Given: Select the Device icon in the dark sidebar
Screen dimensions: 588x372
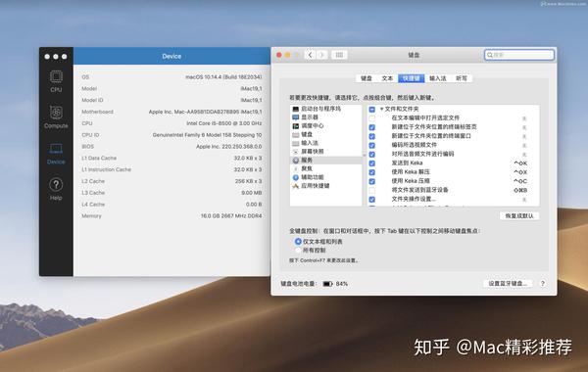Looking at the screenshot, I should [x=56, y=149].
